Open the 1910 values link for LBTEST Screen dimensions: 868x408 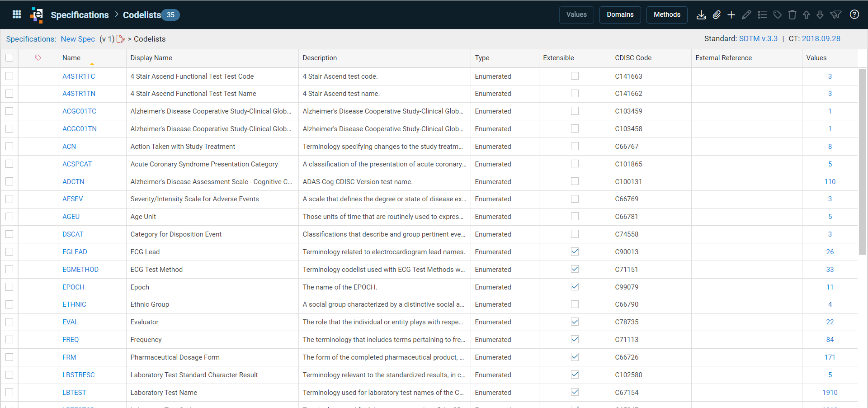830,392
